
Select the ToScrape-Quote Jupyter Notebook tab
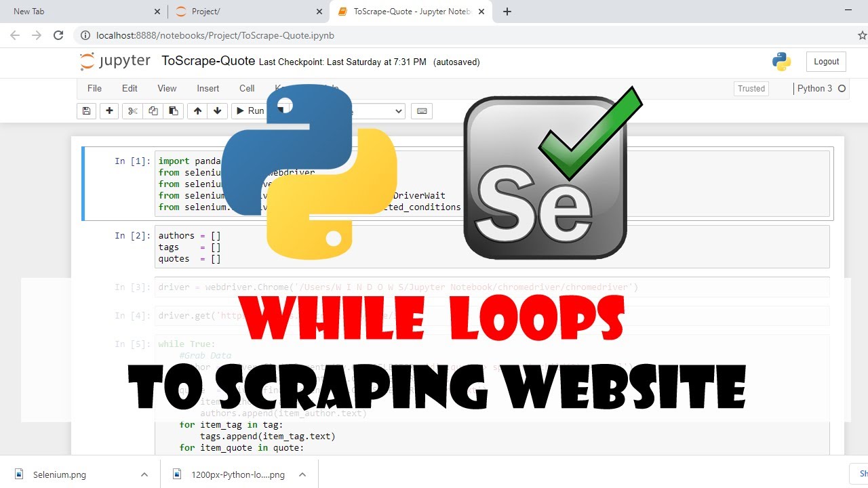click(412, 12)
